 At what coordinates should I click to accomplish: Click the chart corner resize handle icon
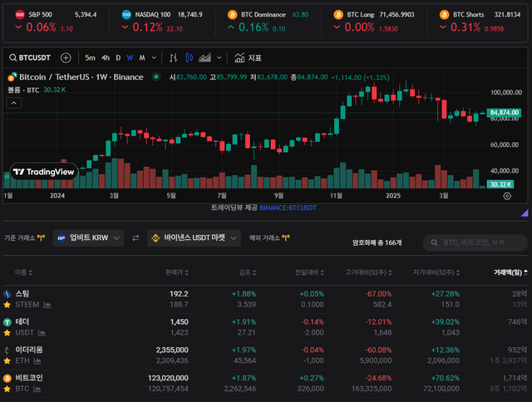click(x=525, y=213)
